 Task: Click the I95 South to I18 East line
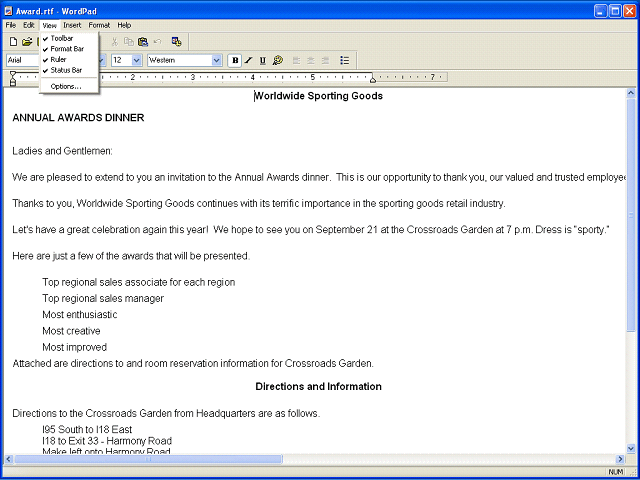click(87, 430)
